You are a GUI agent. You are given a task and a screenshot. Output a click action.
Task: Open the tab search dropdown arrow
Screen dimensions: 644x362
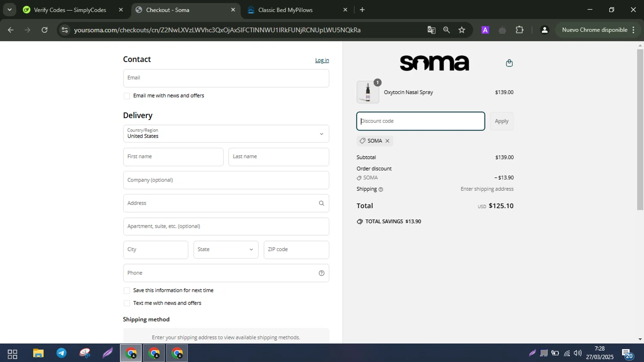(9, 9)
